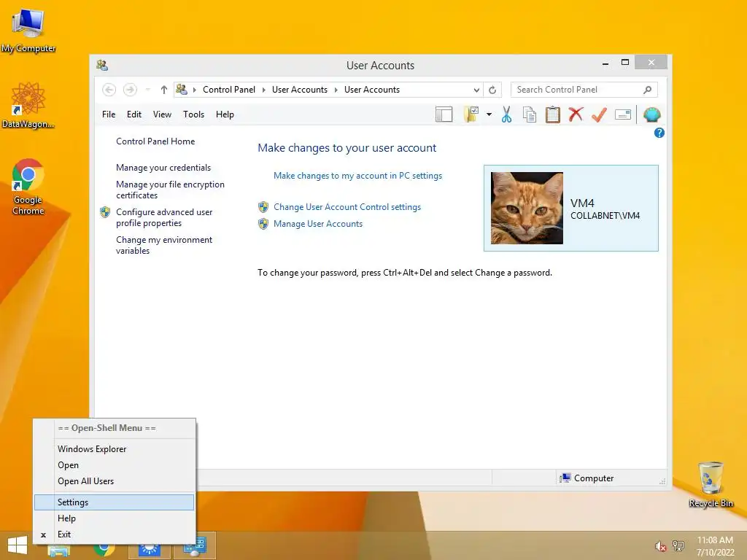Screen dimensions: 747x560
Task: Open the Folder Options toolbar icon
Action: [471, 114]
